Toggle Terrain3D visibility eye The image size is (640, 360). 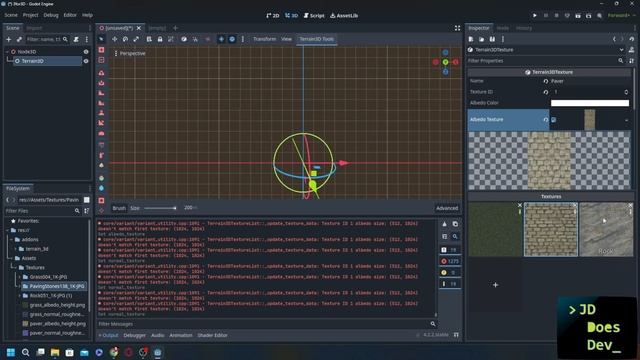[x=86, y=61]
